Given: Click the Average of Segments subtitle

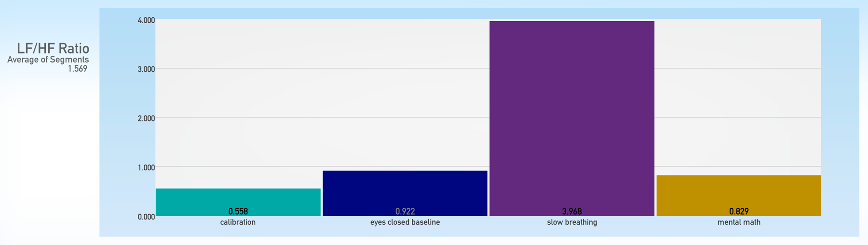Looking at the screenshot, I should coord(48,60).
